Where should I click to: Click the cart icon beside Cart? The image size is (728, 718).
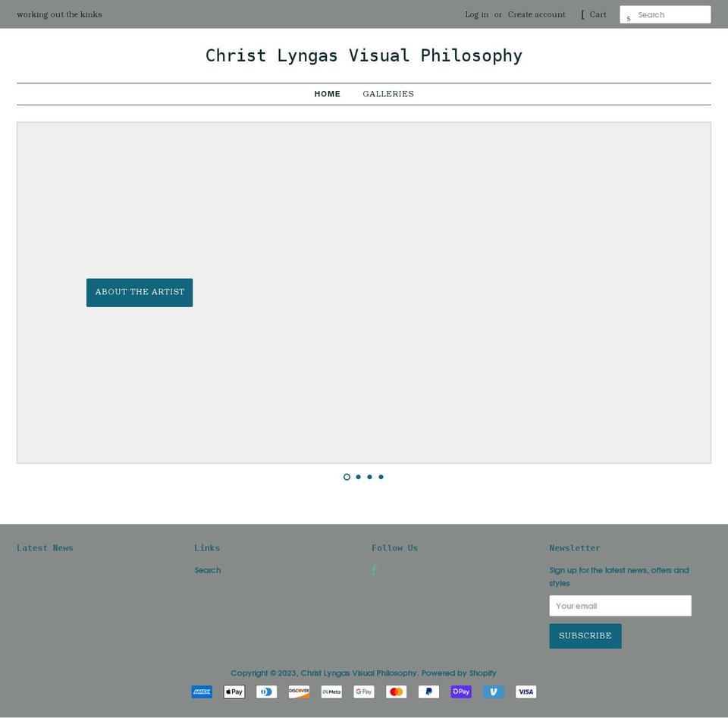click(x=583, y=15)
